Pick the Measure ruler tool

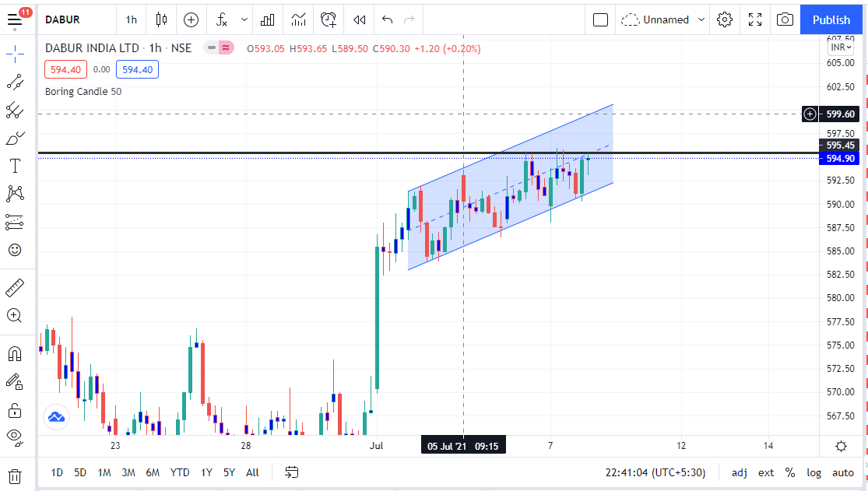click(x=14, y=289)
